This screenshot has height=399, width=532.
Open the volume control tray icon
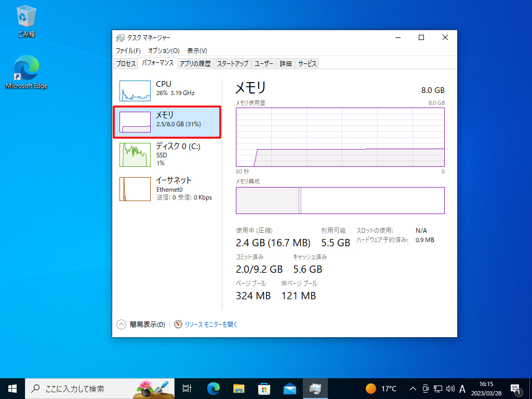[x=450, y=389]
